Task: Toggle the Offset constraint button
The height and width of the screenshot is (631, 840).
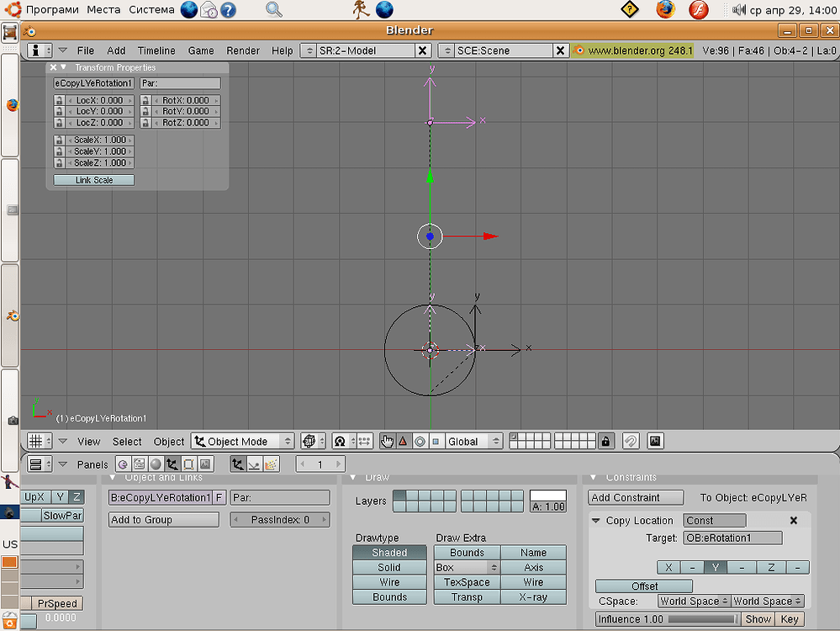Action: point(644,586)
